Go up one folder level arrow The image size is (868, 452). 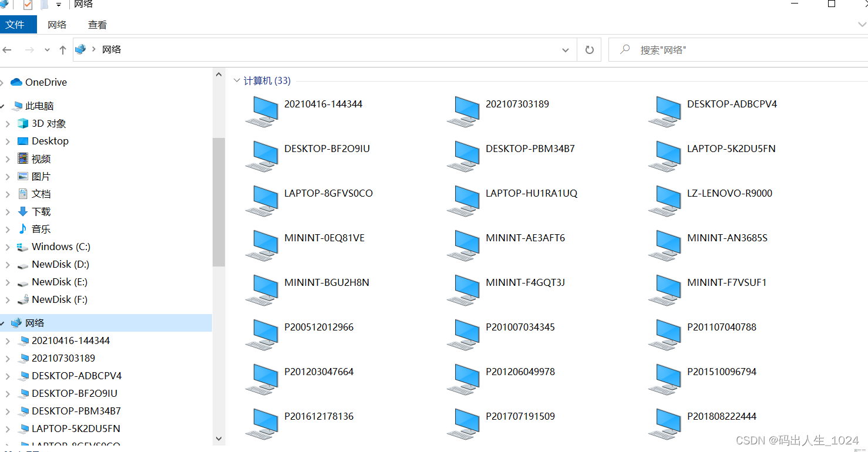63,50
